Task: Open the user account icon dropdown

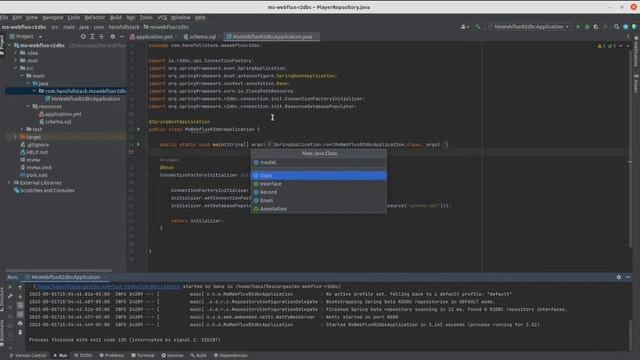Action: coord(464,27)
